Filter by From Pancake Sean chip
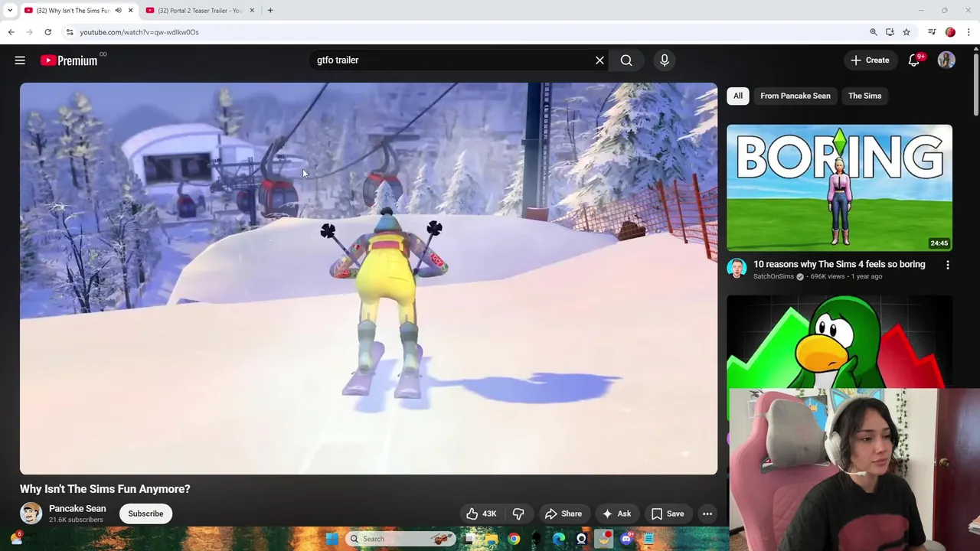Viewport: 980px width, 551px height. coord(795,96)
